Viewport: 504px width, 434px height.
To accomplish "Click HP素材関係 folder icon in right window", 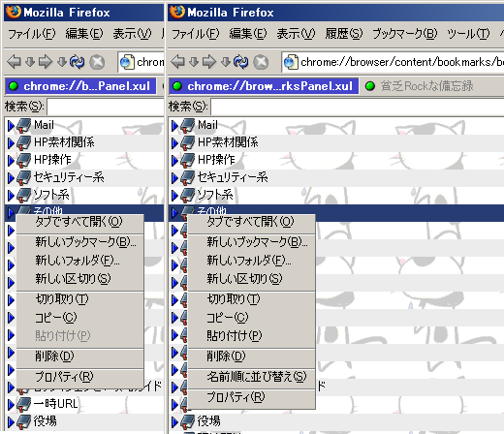I will pyautogui.click(x=188, y=143).
